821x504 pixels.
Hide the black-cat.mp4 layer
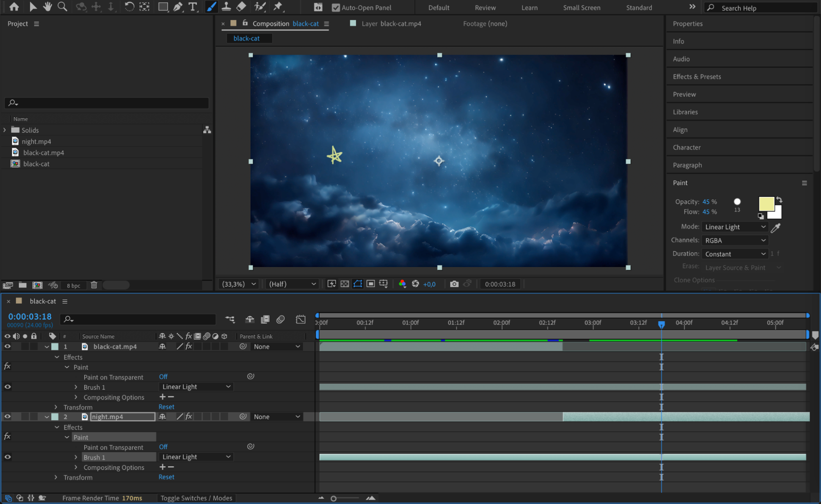7,346
